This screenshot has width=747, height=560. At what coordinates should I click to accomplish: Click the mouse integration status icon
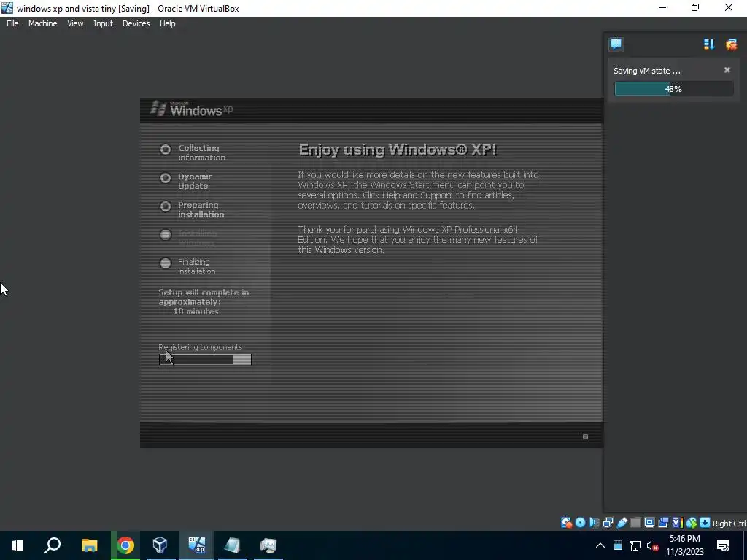692,523
